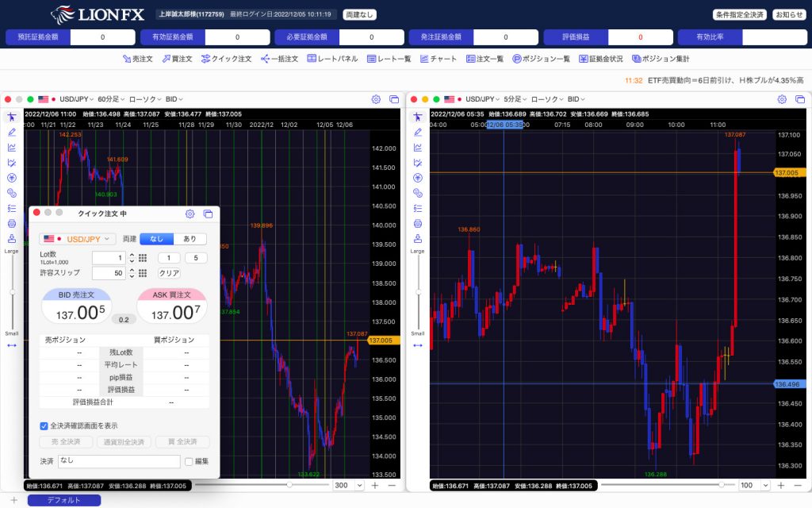Click the ASK 買注文 buy button
The image size is (812, 508).
coord(172,307)
